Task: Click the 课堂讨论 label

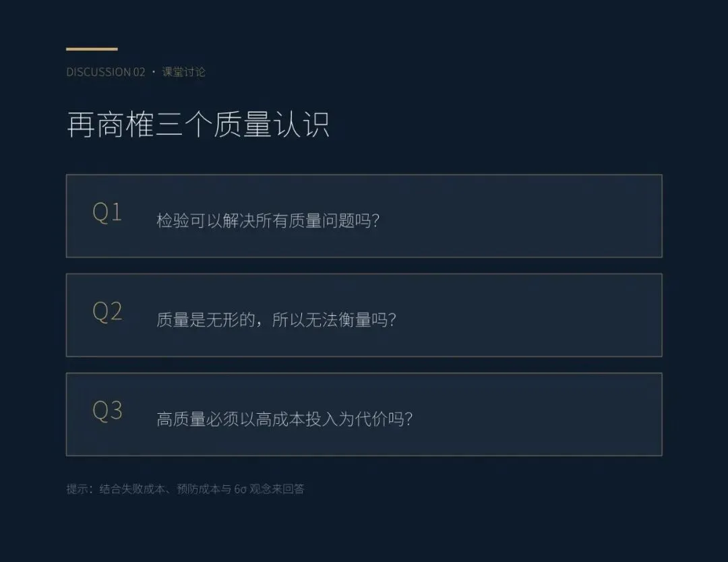Action: click(183, 72)
